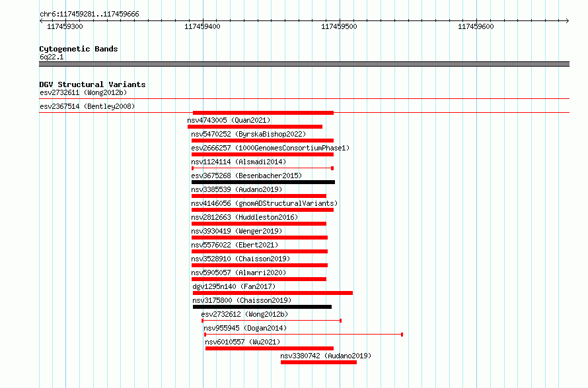Click the red bar above nsv4743005 label

point(263,113)
